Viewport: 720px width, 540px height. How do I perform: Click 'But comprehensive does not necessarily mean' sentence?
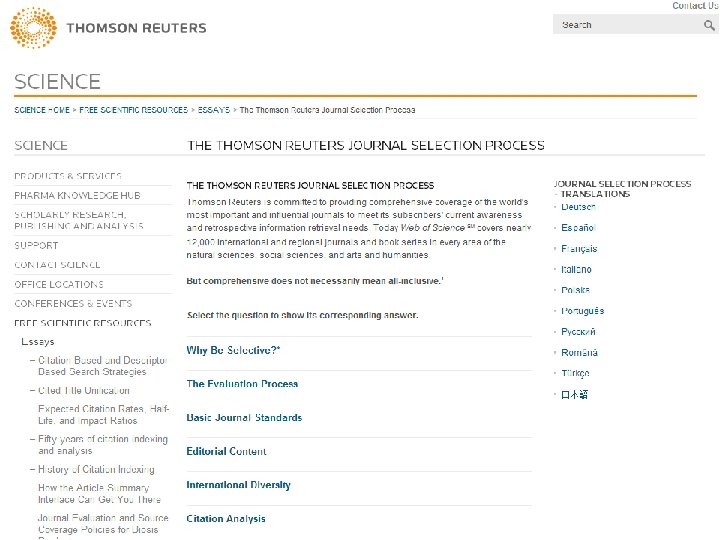(315, 281)
